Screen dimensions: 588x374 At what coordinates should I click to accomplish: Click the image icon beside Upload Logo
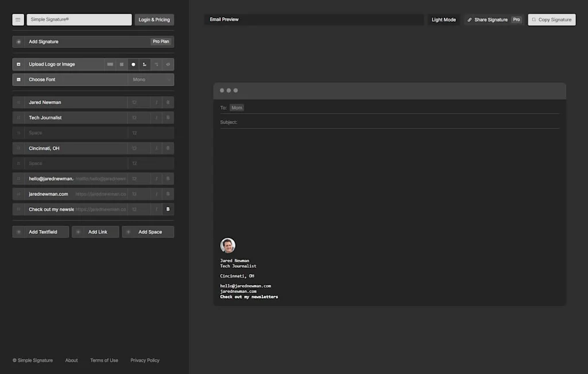coord(18,64)
